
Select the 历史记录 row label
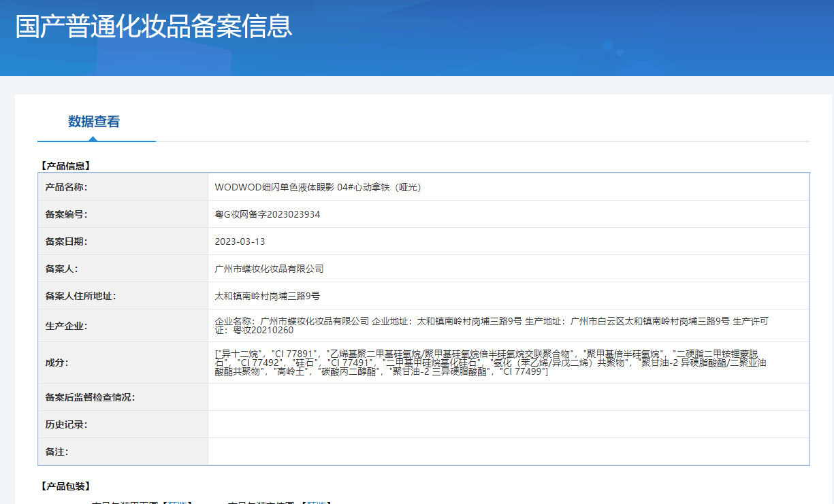click(66, 424)
